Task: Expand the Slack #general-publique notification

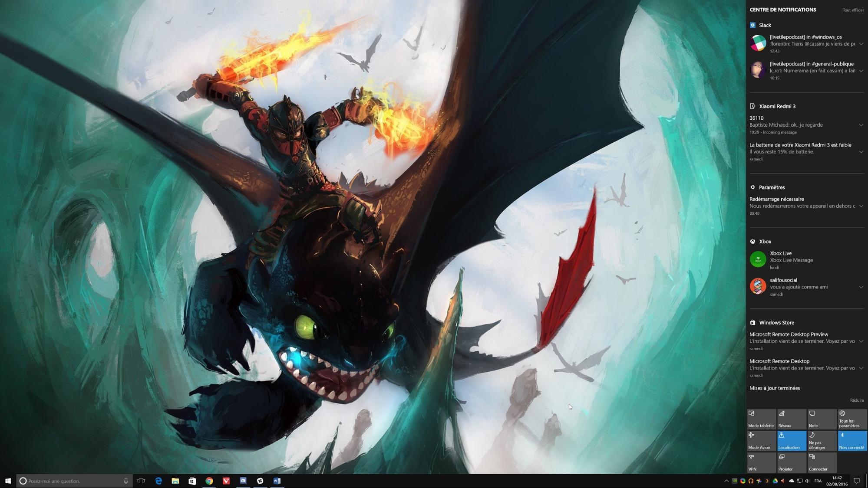Action: pyautogui.click(x=861, y=71)
